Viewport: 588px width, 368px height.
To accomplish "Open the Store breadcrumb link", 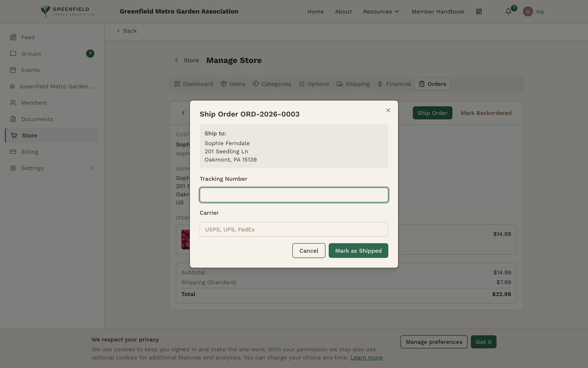I will pos(191,60).
